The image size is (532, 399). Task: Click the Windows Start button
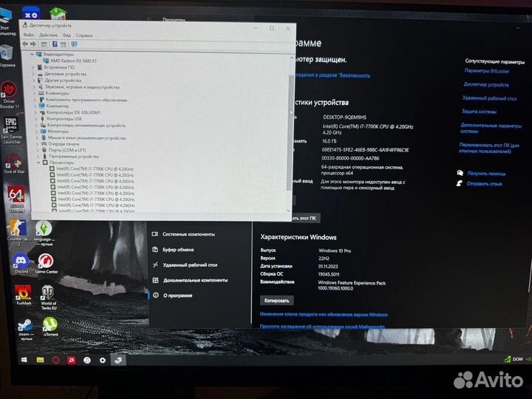click(x=23, y=359)
